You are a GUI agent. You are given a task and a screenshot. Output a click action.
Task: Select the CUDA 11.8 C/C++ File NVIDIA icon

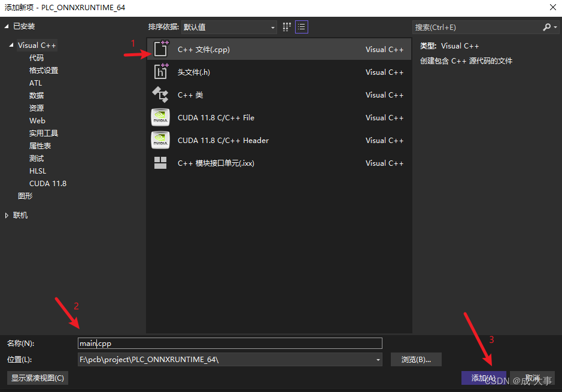tap(160, 117)
